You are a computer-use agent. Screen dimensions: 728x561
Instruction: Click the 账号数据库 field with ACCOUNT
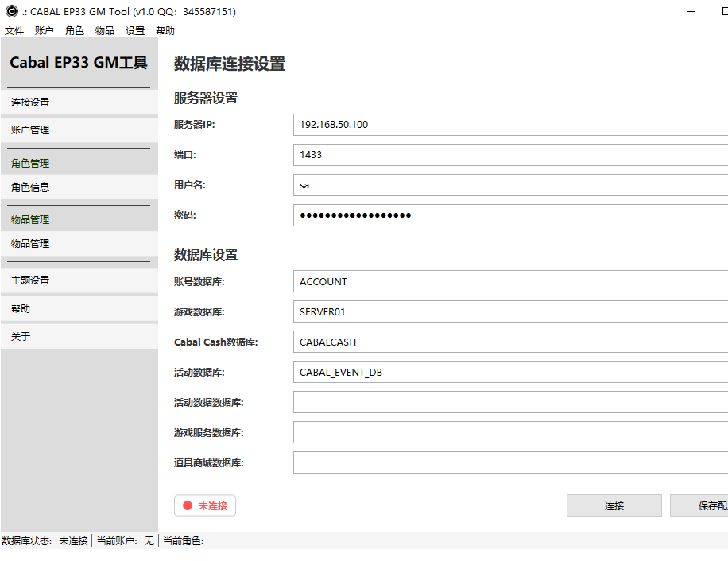pyautogui.click(x=511, y=281)
